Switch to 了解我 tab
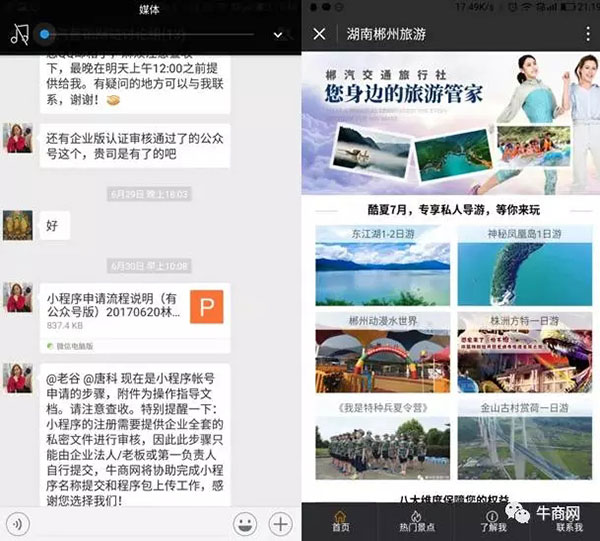This screenshot has height=541, width=600. 493,521
